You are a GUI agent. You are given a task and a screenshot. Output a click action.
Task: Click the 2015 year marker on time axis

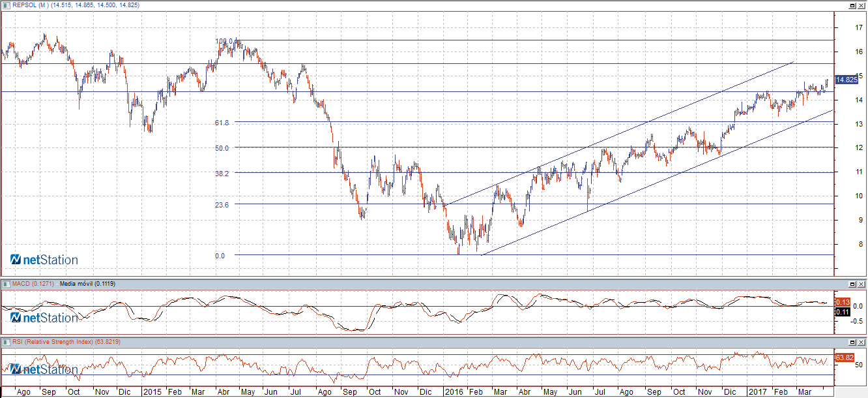click(151, 392)
